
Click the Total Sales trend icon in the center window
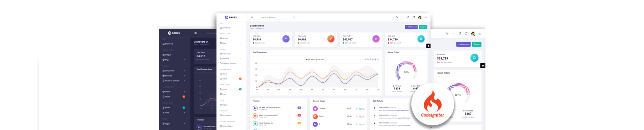286,39
